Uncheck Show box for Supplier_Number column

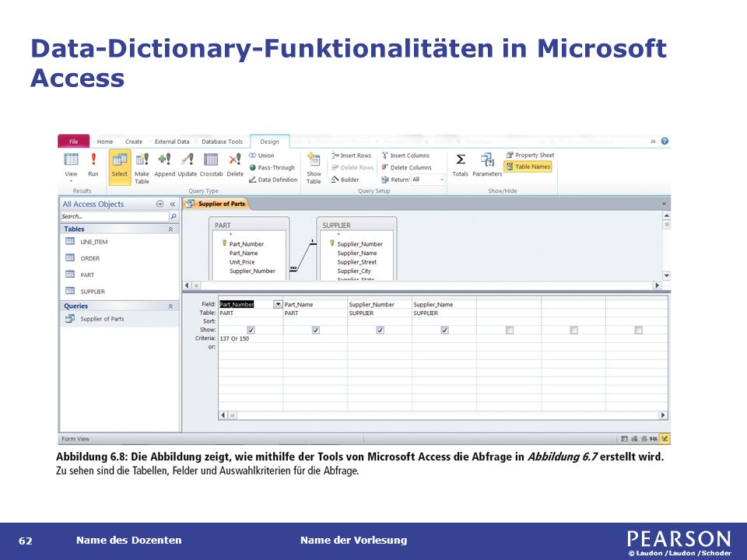click(x=381, y=330)
